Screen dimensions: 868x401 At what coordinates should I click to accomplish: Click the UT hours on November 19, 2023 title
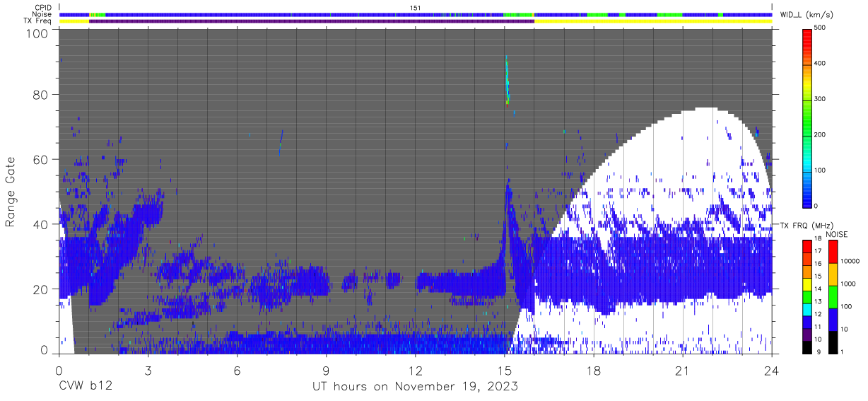coord(416,387)
